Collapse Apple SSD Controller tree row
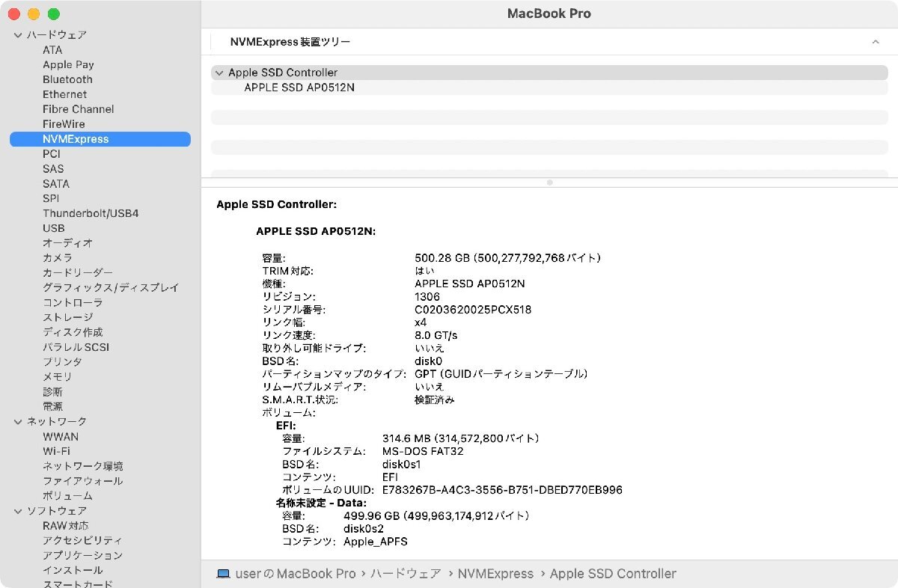The width and height of the screenshot is (898, 588). 219,73
